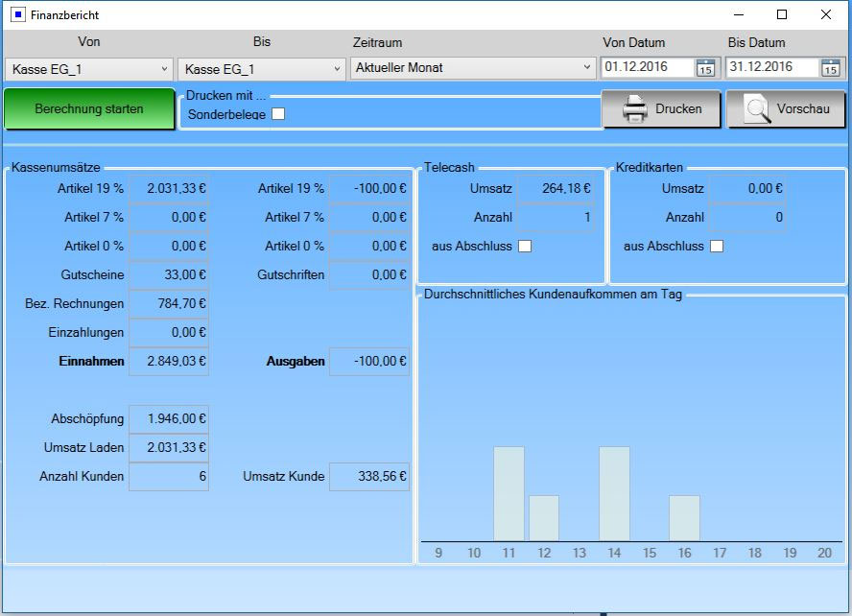Enable the Sonderbelege checkbox

[278, 114]
